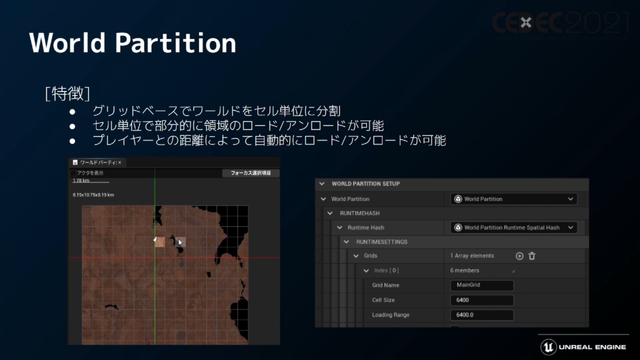Collapse the RUNTIMESETTINGS category

click(347, 242)
